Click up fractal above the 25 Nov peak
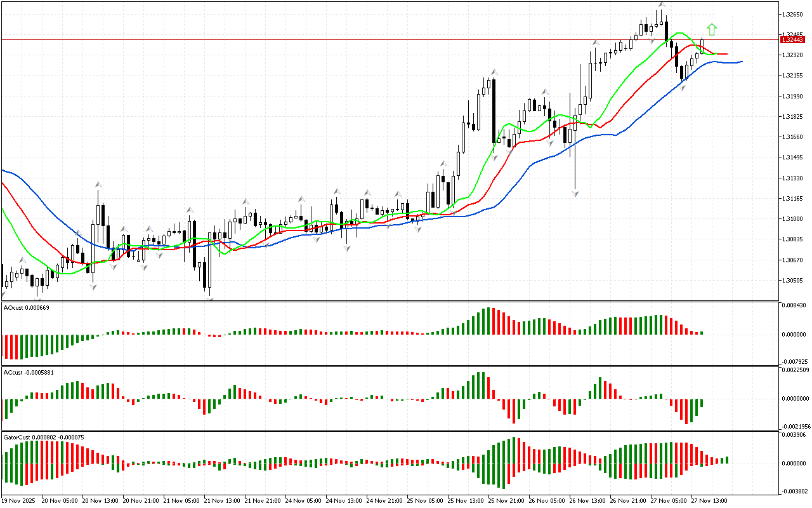Image resolution: width=812 pixels, height=508 pixels. point(492,72)
